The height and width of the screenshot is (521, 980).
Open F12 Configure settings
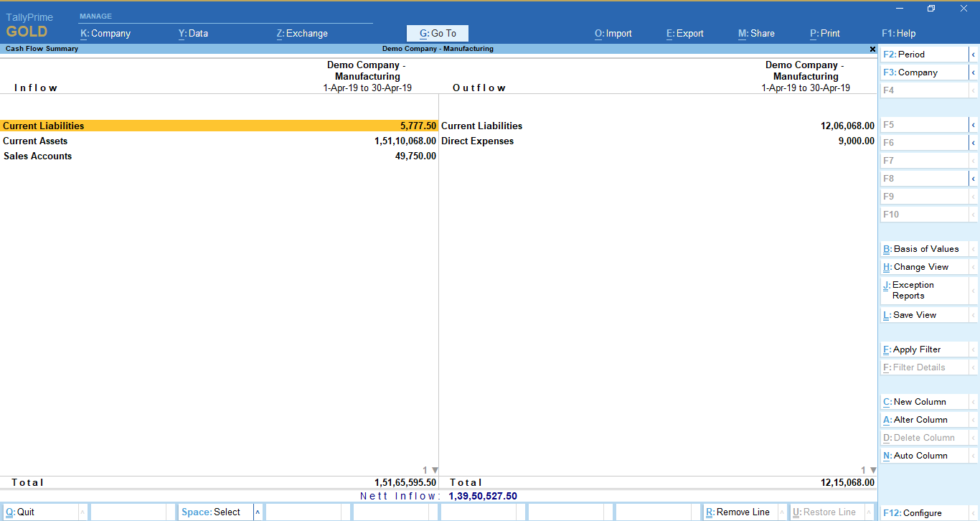pos(913,512)
